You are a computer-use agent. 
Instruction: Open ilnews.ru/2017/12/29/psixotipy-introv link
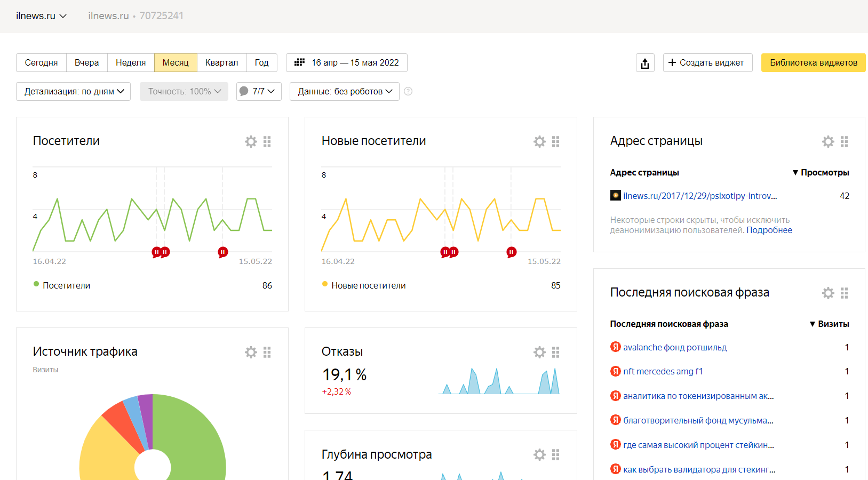700,196
